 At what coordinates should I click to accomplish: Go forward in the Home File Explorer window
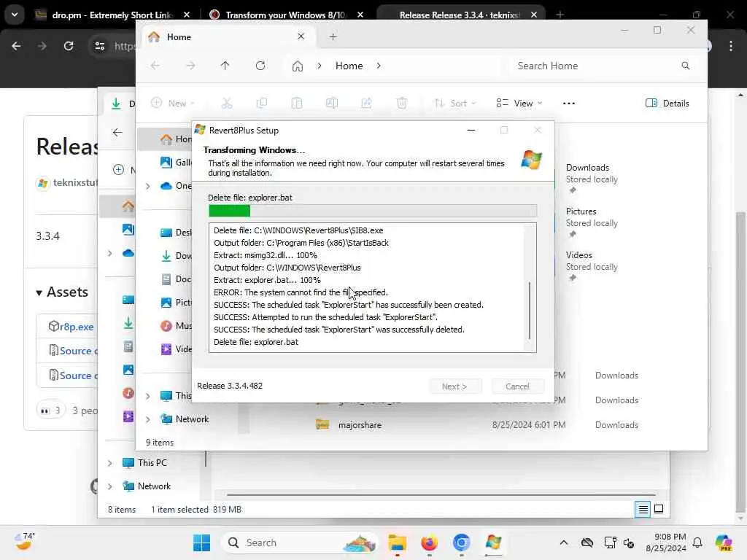click(190, 65)
